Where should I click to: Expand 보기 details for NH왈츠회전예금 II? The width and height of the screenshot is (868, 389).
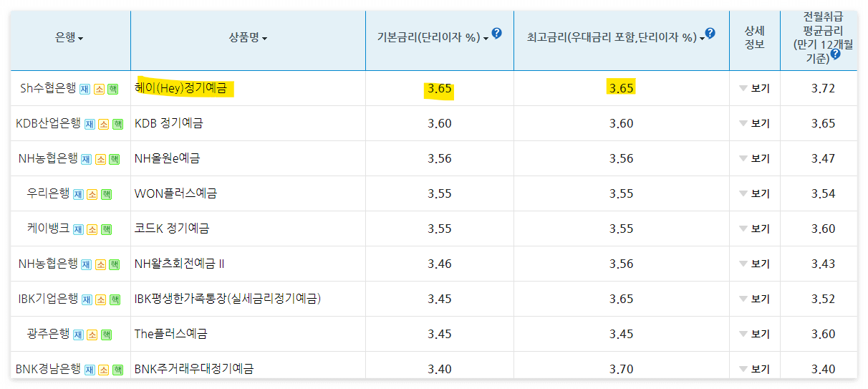[x=754, y=264]
